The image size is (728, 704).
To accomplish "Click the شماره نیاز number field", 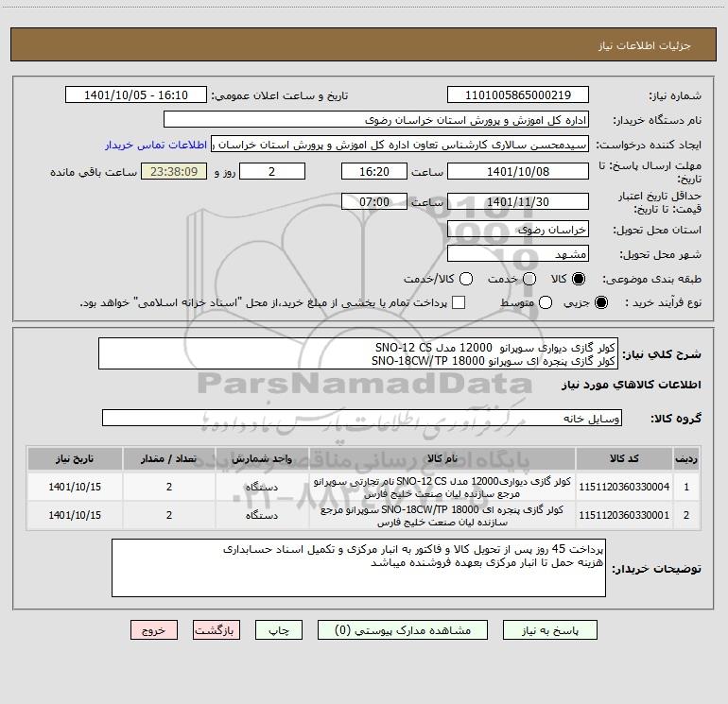I will 518,94.
